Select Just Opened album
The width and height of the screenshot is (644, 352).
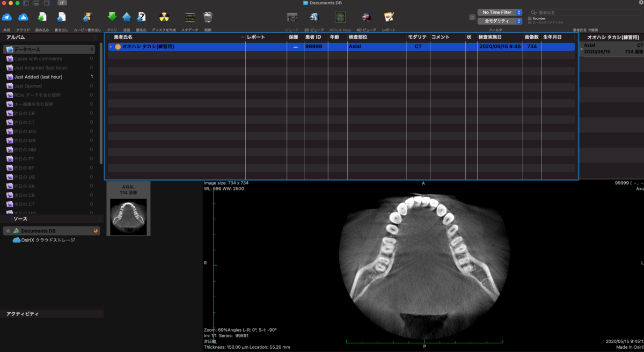click(x=49, y=86)
